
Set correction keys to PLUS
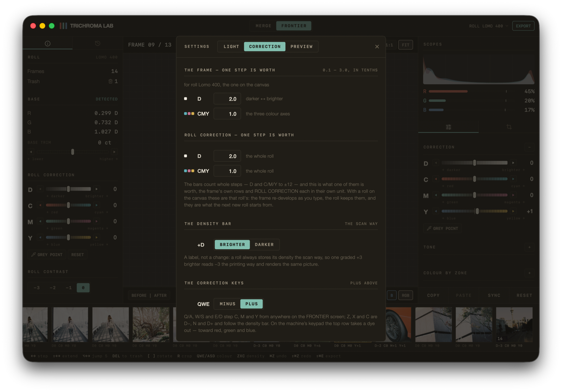point(252,304)
